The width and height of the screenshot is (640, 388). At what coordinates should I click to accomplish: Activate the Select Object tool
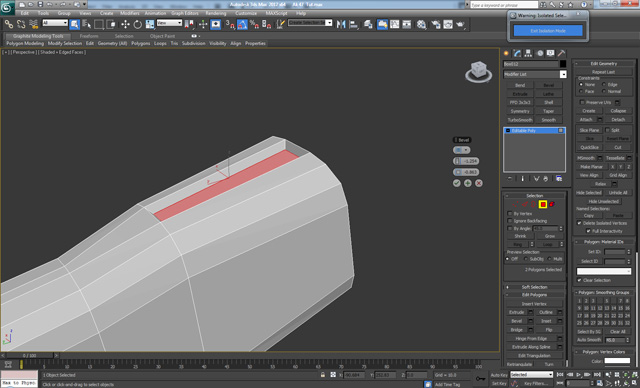[x=74, y=24]
